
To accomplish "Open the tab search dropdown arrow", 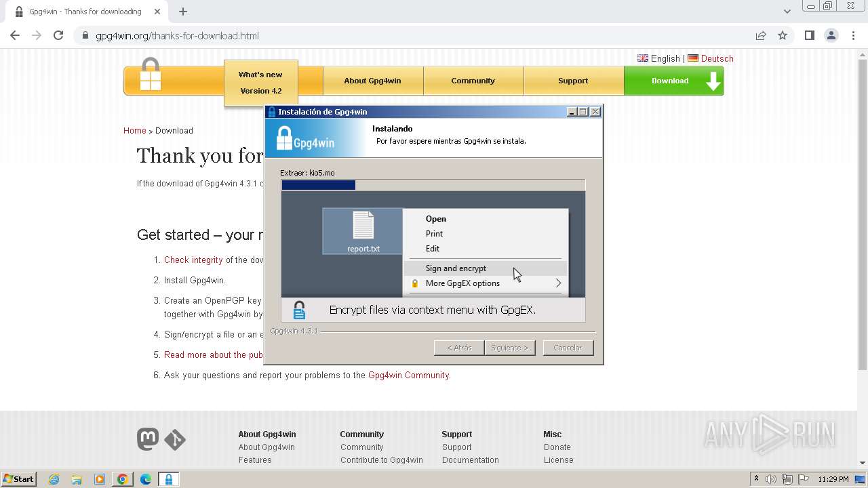I will click(x=787, y=12).
